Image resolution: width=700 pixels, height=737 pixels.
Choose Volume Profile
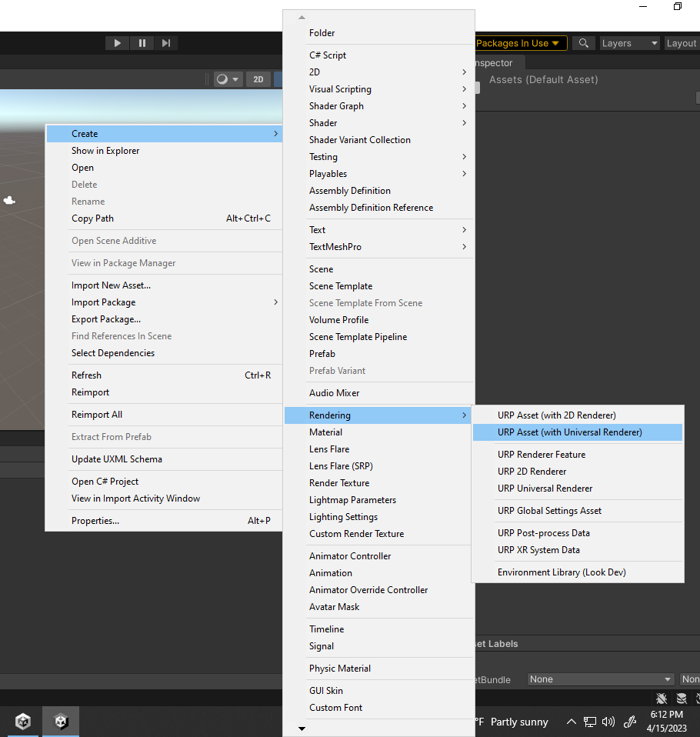click(379, 319)
